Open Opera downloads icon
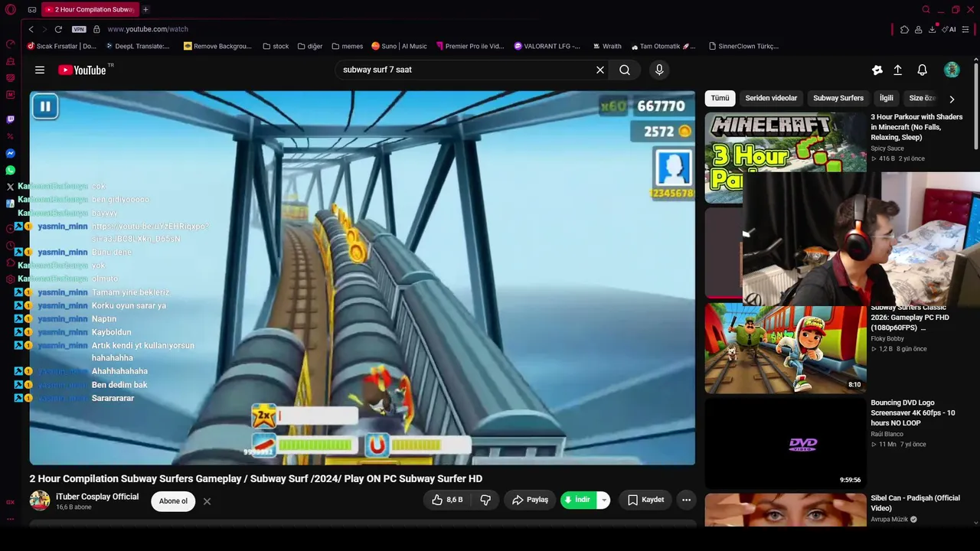The image size is (980, 551). 932,29
